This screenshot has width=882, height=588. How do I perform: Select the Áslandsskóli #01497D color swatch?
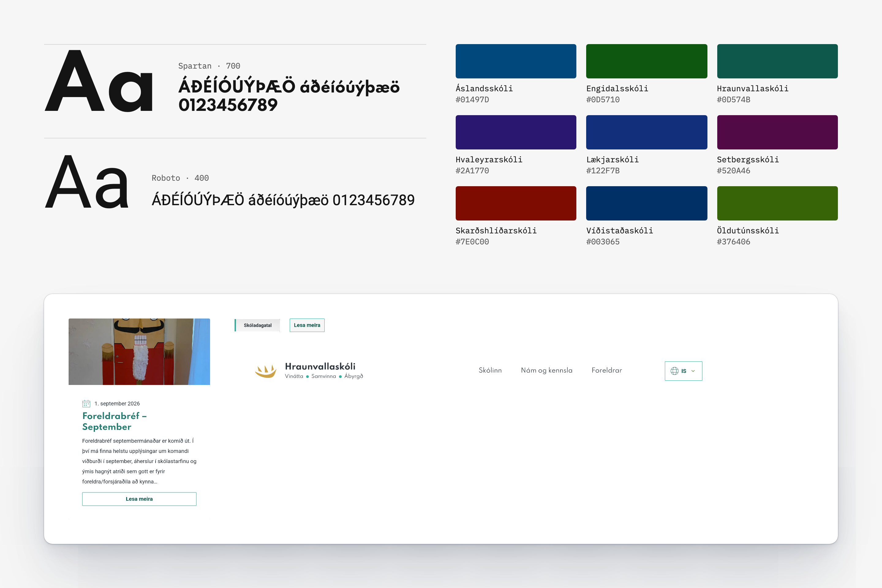(x=516, y=61)
